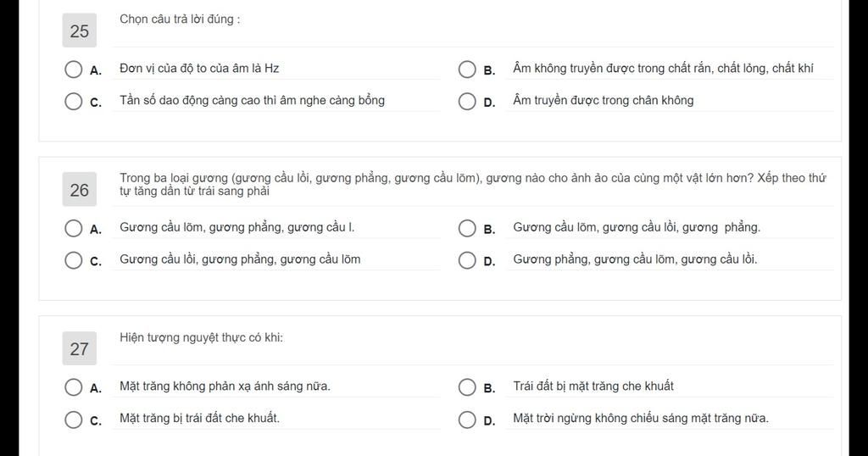Choose radio C in question 27
Image resolution: width=868 pixels, height=456 pixels.
coord(73,419)
